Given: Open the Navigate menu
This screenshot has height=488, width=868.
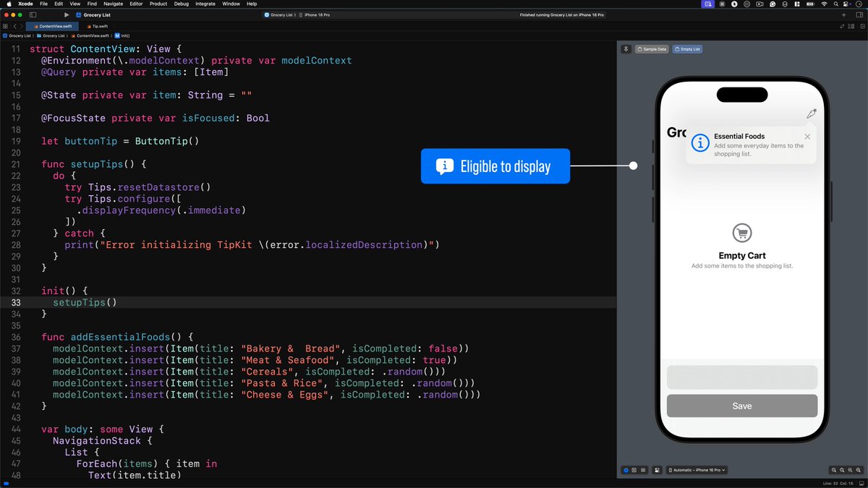Looking at the screenshot, I should tap(114, 4).
